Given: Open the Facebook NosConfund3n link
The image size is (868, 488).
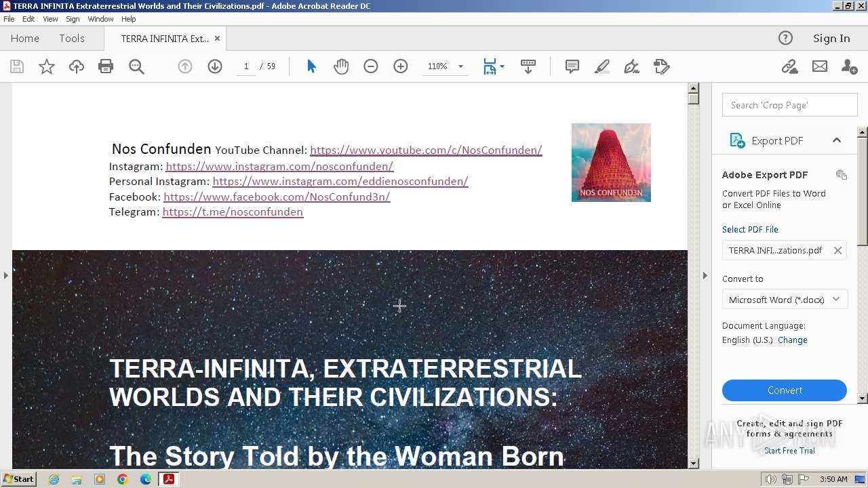Looking at the screenshot, I should pyautogui.click(x=277, y=197).
